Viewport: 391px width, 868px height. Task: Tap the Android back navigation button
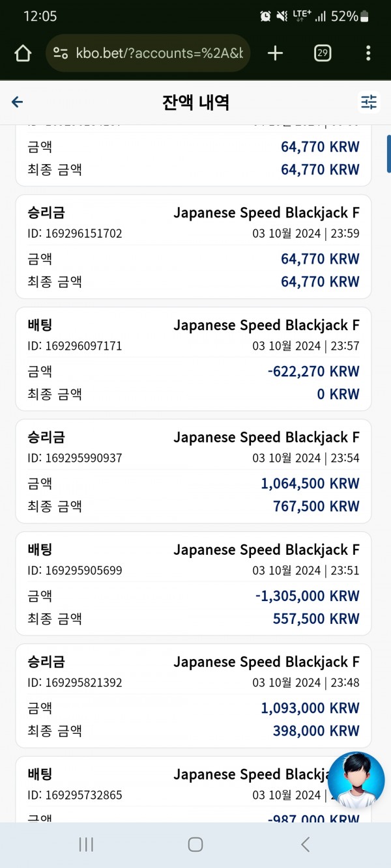pos(305,845)
